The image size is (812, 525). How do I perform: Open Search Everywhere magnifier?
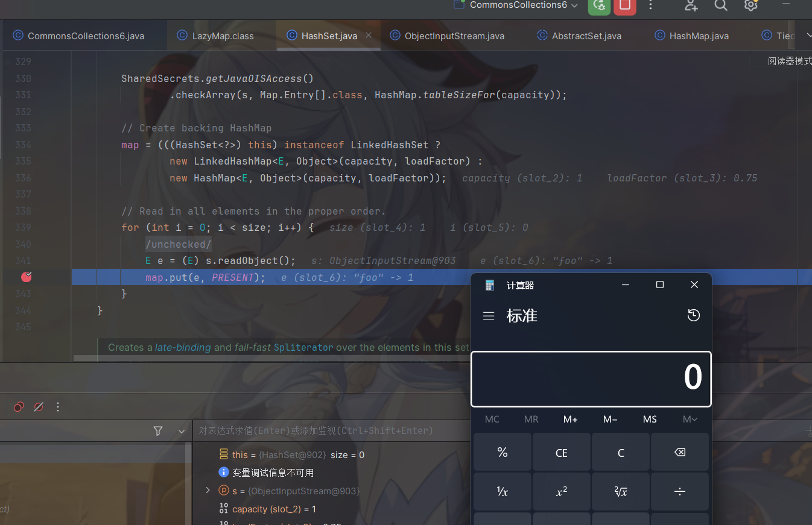(721, 5)
